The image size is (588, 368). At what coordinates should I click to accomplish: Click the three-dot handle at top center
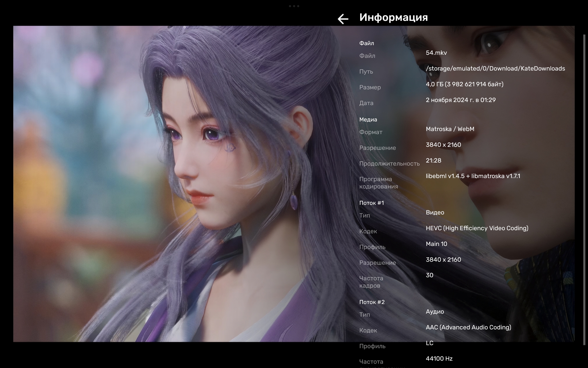point(294,6)
